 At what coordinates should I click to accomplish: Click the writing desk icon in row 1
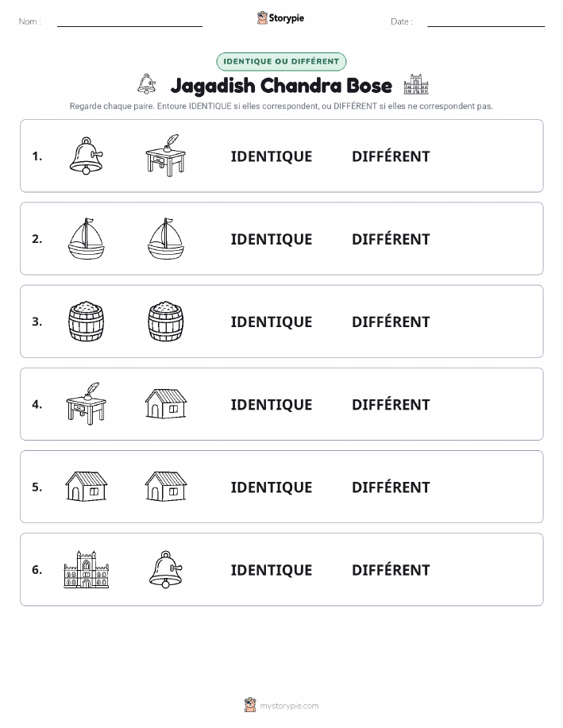(x=166, y=156)
